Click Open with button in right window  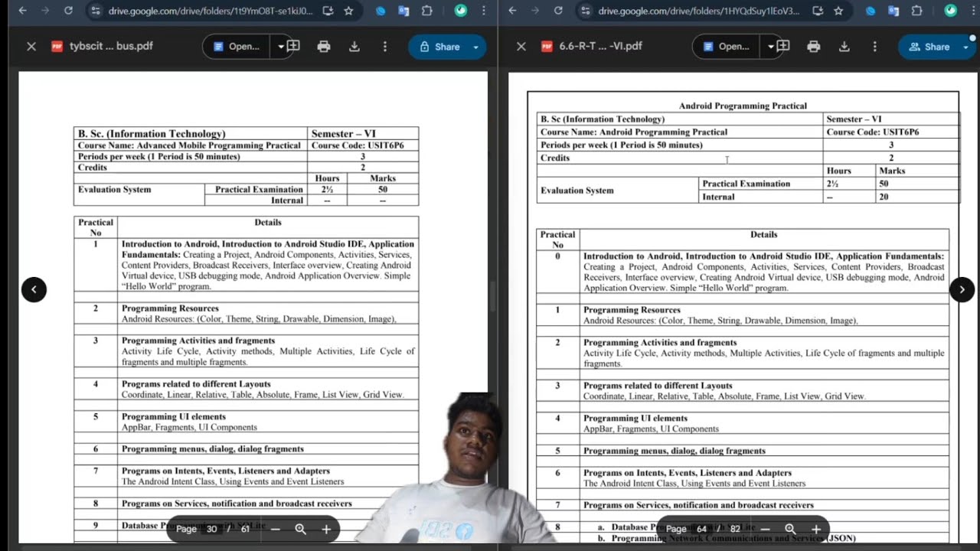[727, 46]
